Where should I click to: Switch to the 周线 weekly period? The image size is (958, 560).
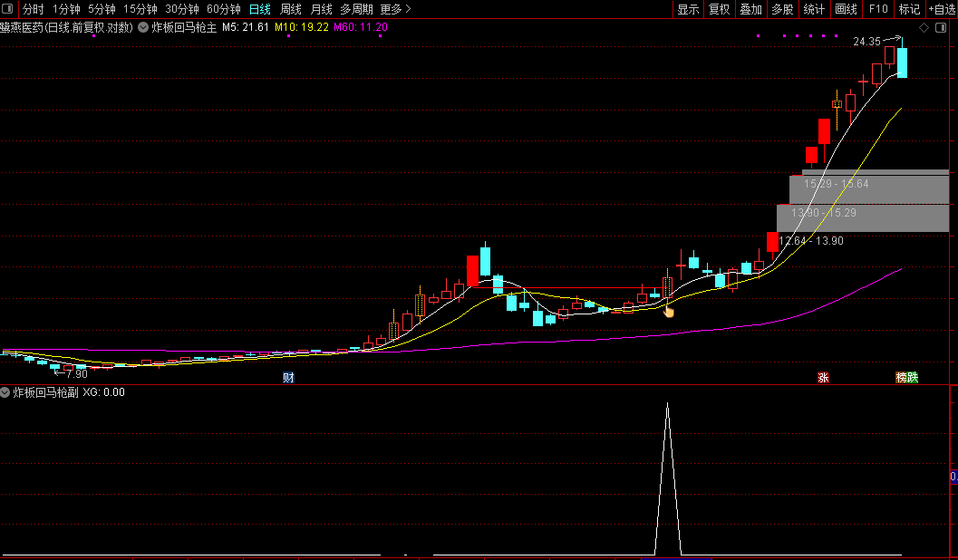coord(290,9)
